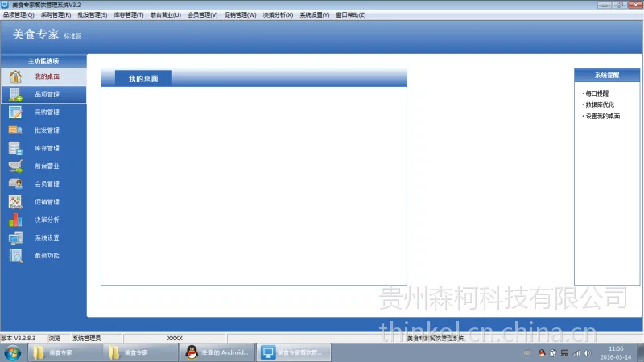The width and height of the screenshot is (644, 362).
Task: Open the 采购管理(R) menu
Action: [x=56, y=14]
